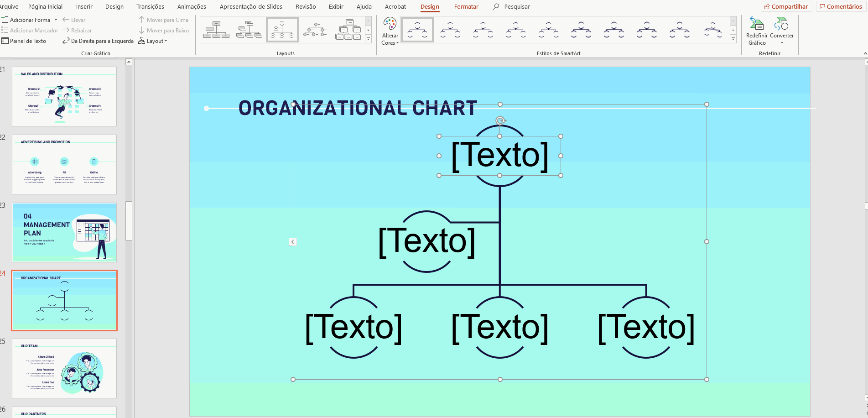This screenshot has height=418, width=868.
Task: Select bottom-left [Texto] shape
Action: [353, 327]
